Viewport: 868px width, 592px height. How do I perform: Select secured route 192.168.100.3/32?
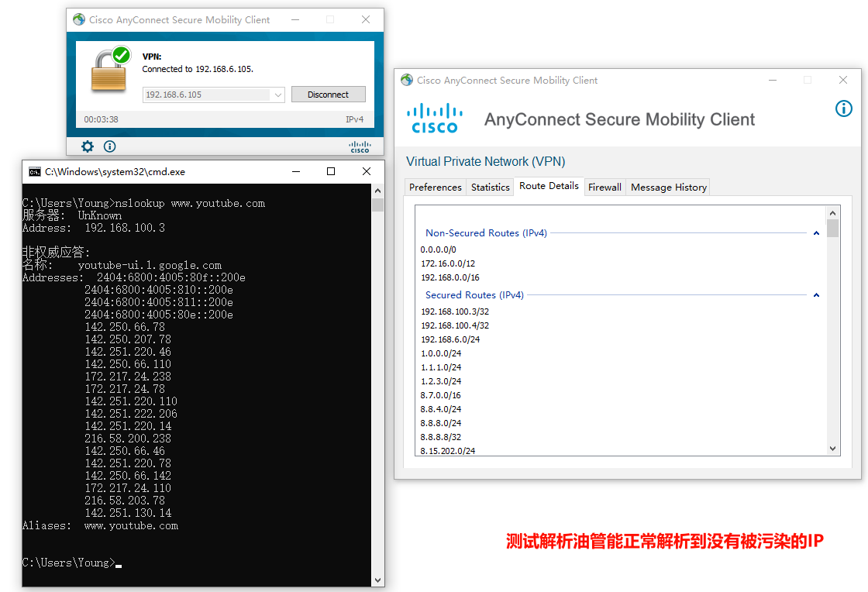tap(455, 311)
